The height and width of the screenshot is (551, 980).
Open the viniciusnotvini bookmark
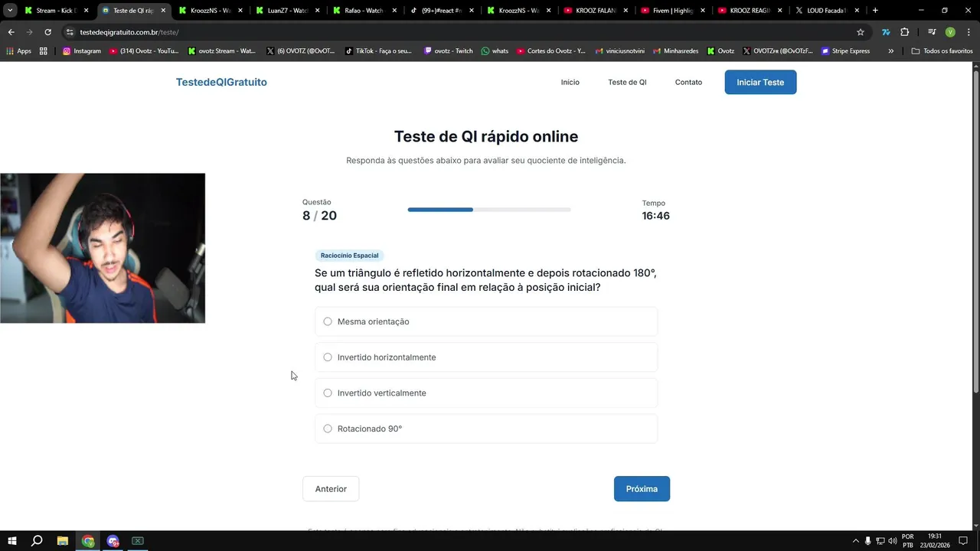coord(619,51)
